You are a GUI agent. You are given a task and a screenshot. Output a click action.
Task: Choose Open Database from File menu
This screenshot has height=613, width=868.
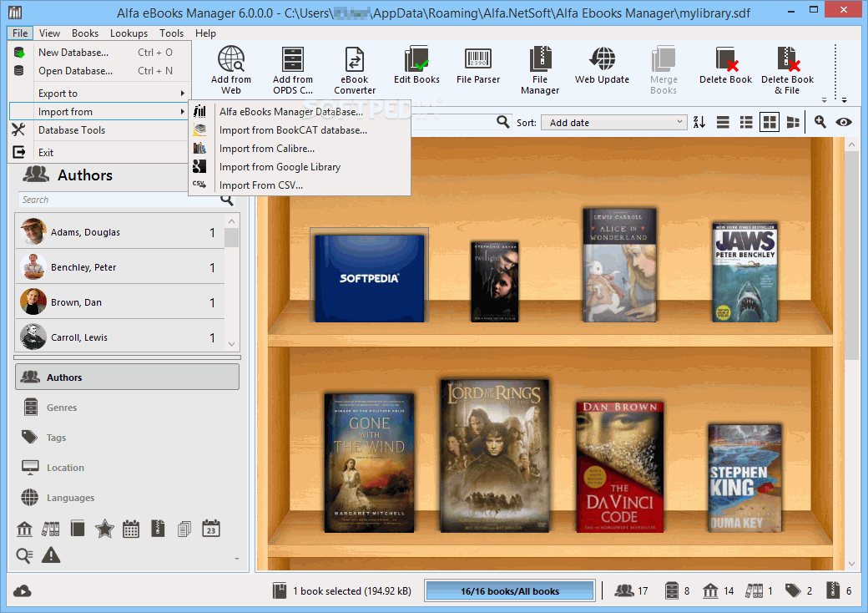click(99, 71)
